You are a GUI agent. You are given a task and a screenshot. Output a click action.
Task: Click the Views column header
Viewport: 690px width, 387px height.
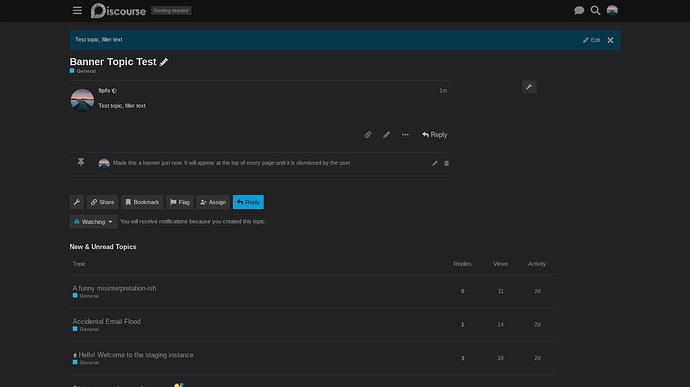(x=500, y=264)
